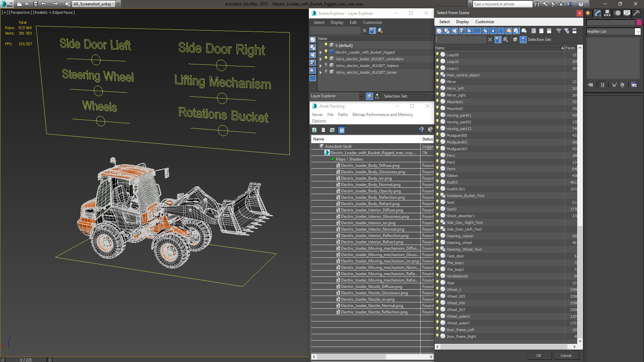Click the OK button
Image resolution: width=644 pixels, height=362 pixels.
[539, 356]
